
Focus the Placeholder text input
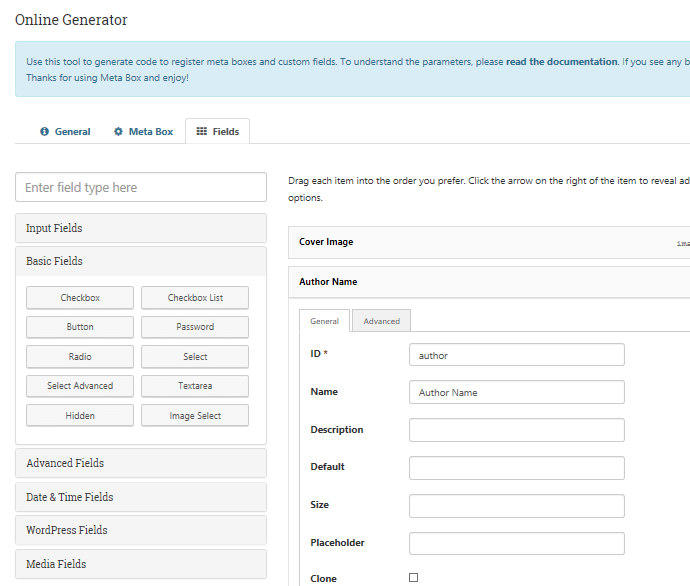coord(516,543)
